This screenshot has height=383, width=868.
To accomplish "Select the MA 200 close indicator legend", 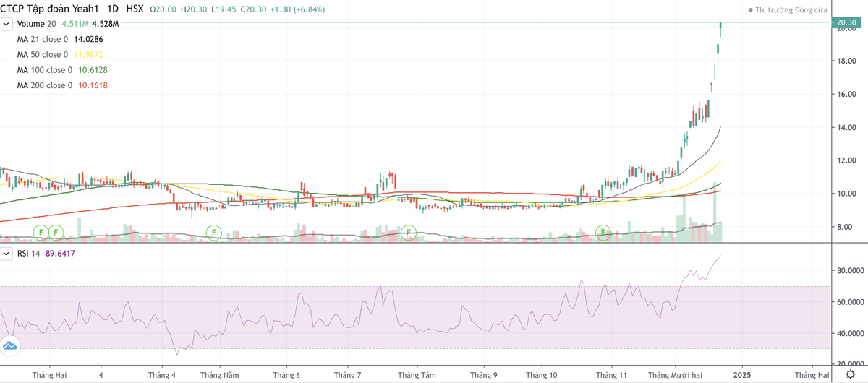I will coord(45,85).
